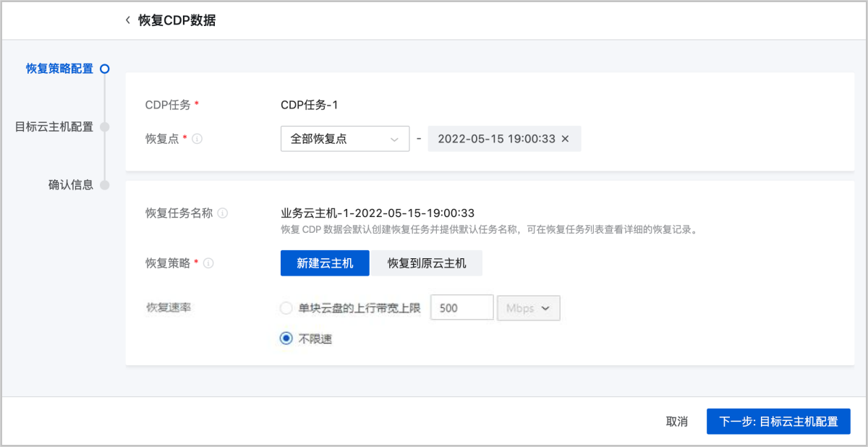Open the Mbps unit dropdown
The height and width of the screenshot is (447, 868).
coord(528,308)
